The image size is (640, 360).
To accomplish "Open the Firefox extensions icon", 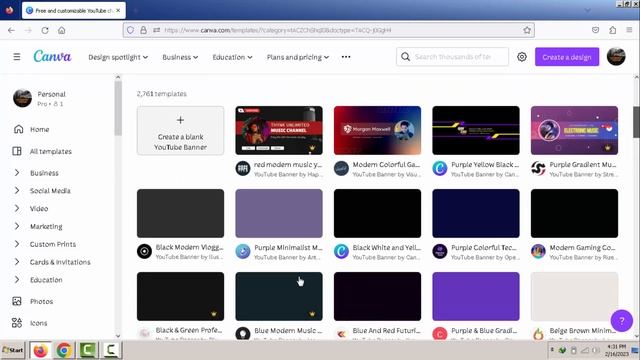I will [612, 30].
